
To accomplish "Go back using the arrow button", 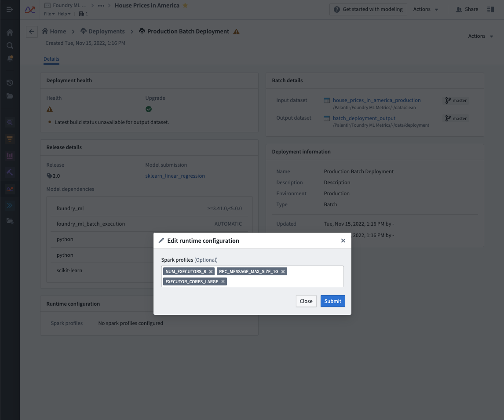I will pyautogui.click(x=32, y=32).
